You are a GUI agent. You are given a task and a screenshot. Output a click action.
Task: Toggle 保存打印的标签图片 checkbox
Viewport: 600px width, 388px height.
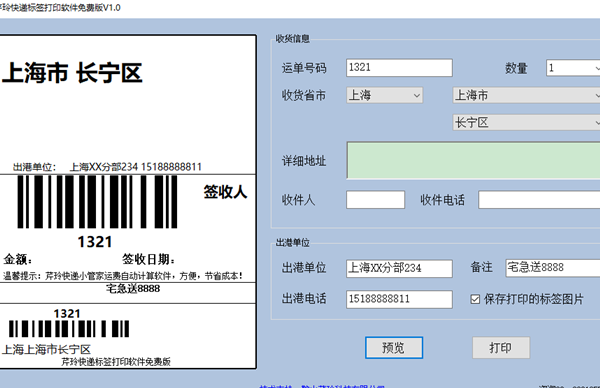click(x=475, y=299)
